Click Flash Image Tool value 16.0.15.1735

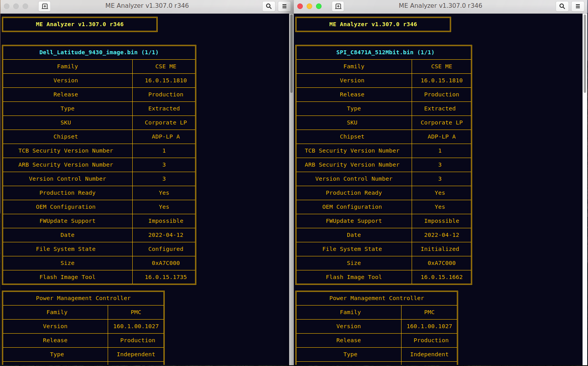tap(166, 277)
